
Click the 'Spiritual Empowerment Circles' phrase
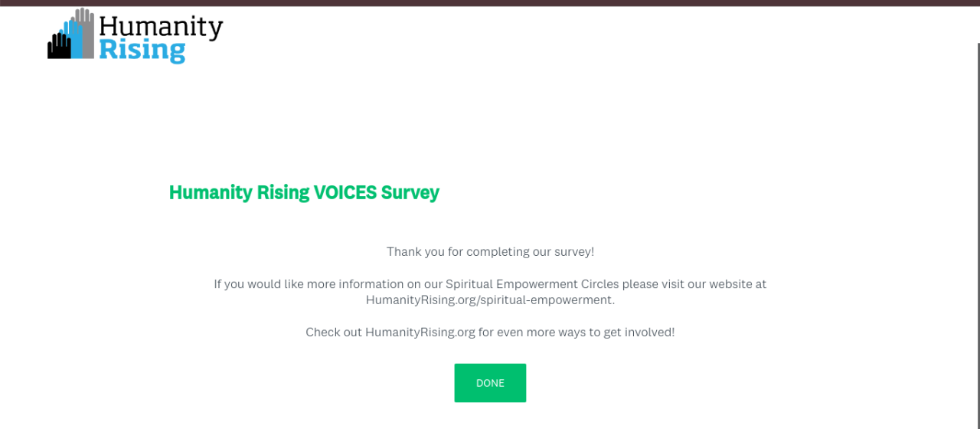coord(532,283)
